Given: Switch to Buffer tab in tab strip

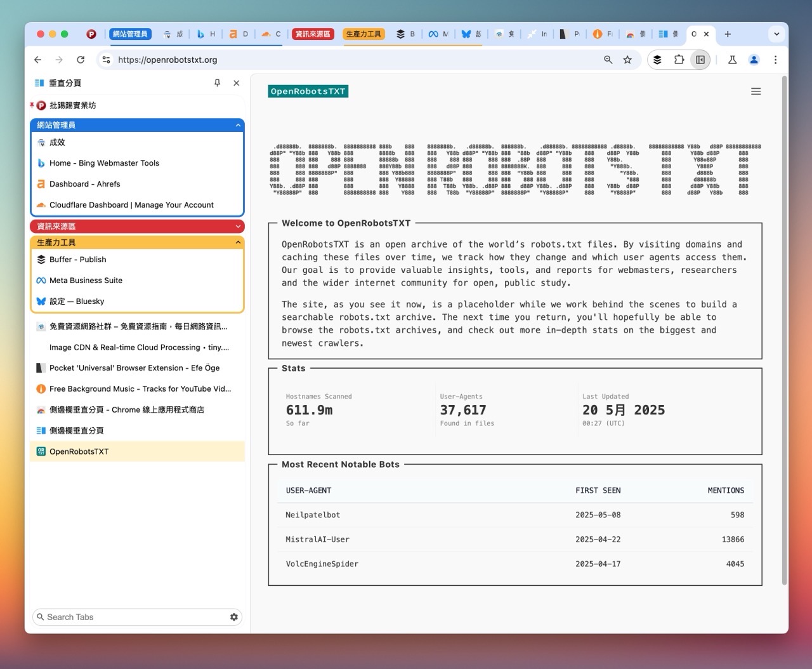Looking at the screenshot, I should pyautogui.click(x=405, y=34).
